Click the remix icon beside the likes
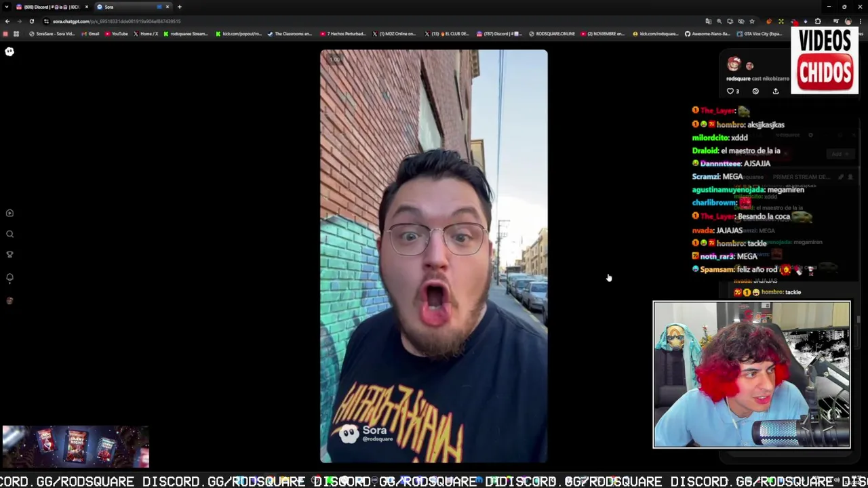This screenshot has height=488, width=868. pyautogui.click(x=755, y=91)
